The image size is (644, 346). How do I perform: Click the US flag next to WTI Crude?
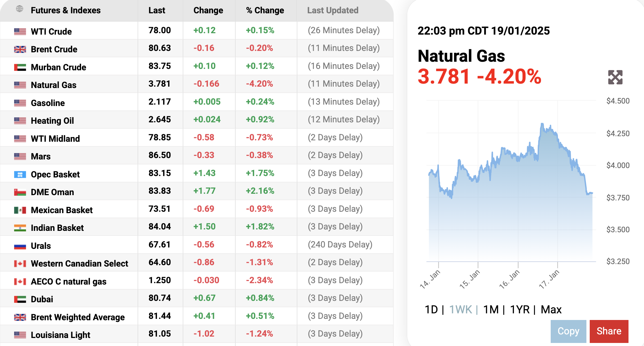point(20,32)
